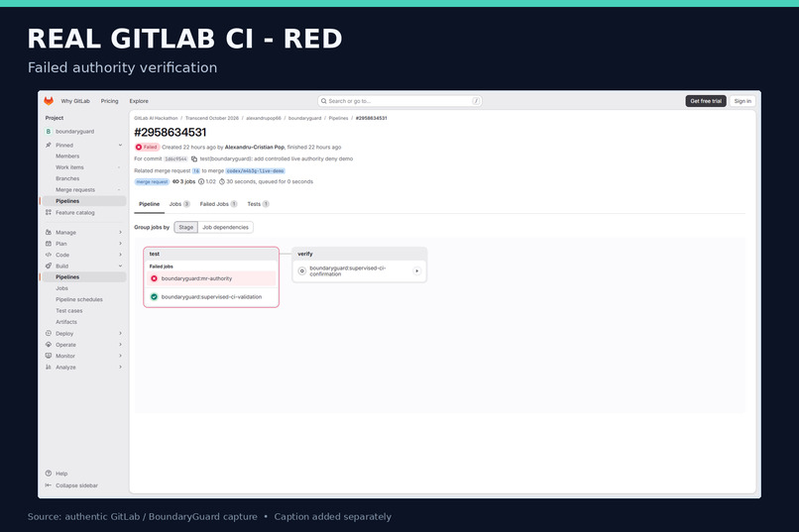Click the merge request badge
This screenshot has width=799, height=532.
(x=152, y=181)
